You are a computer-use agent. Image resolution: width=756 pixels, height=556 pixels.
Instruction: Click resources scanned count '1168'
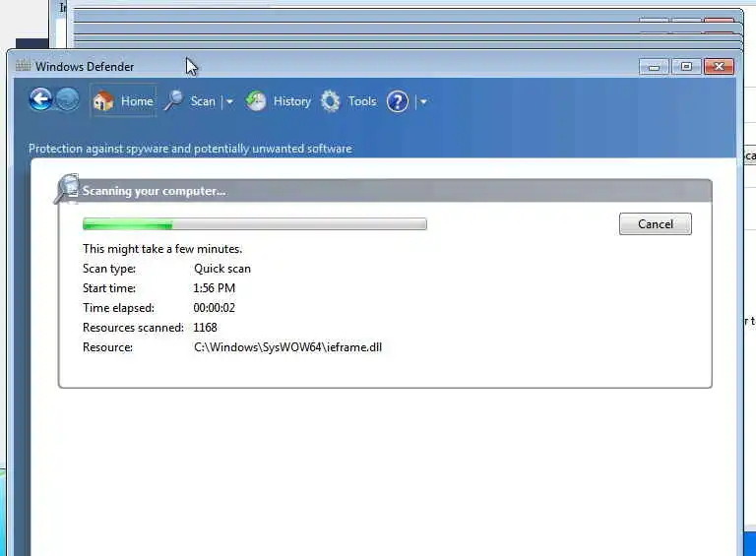coord(205,328)
